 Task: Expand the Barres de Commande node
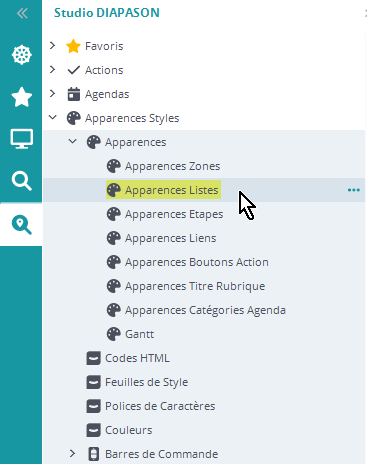coord(72,453)
